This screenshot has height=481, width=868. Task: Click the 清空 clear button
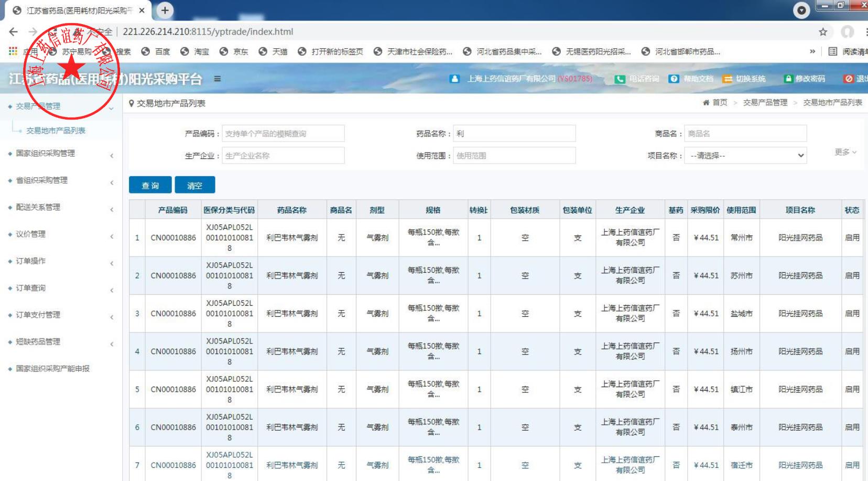(194, 185)
